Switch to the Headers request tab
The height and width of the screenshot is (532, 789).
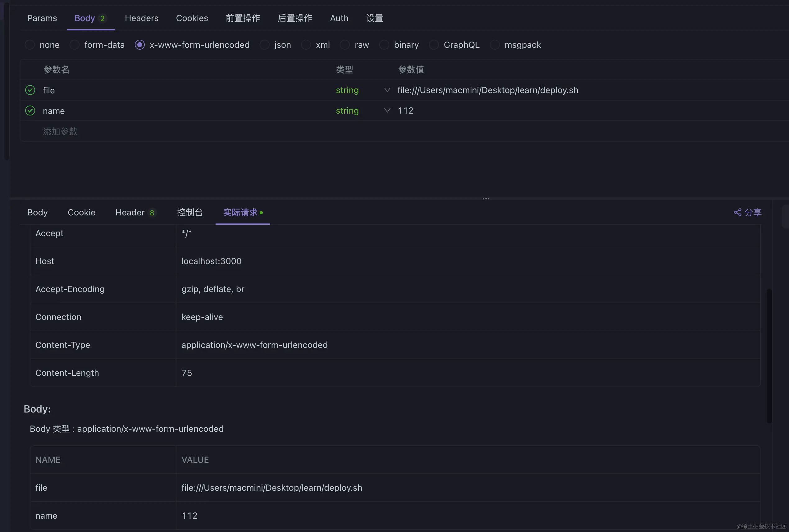pos(142,18)
